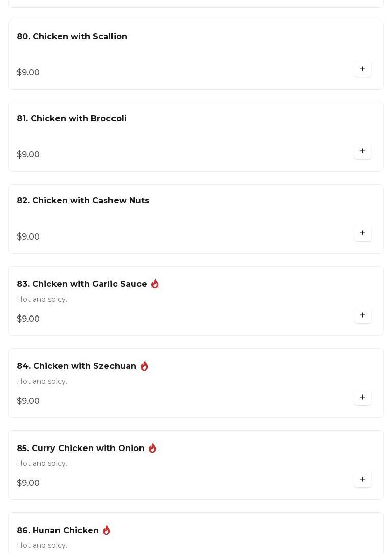The image size is (392, 553).
Task: Add Chicken with Garlic Sauce item
Action: [x=362, y=315]
